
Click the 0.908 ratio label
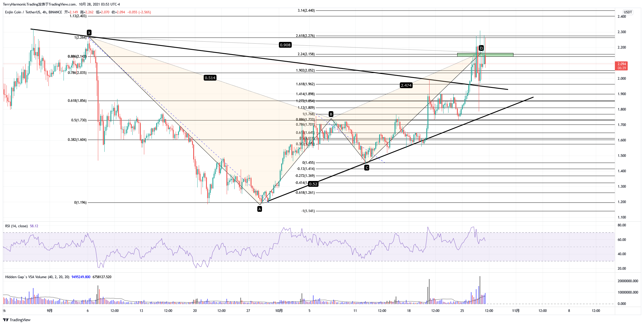point(285,45)
